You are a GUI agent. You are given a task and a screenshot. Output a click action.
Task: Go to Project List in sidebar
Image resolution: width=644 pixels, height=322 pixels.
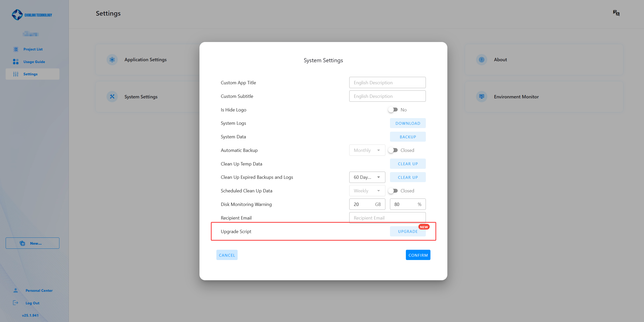(33, 49)
